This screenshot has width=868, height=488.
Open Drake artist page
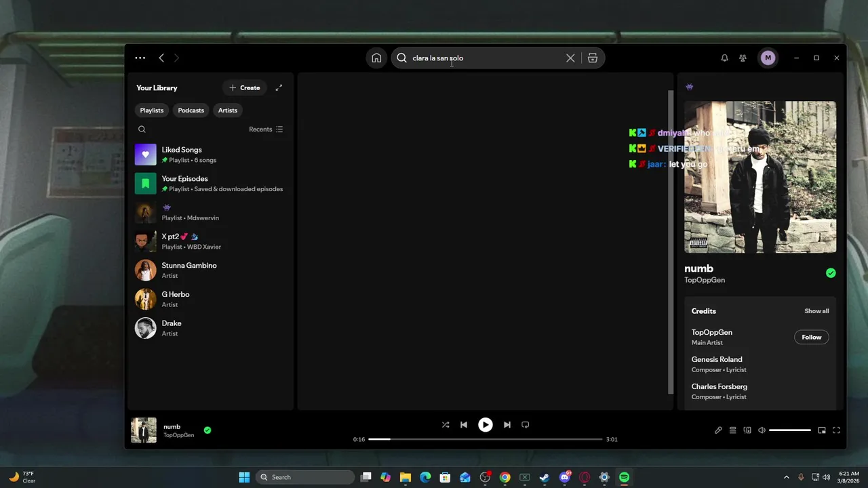(210, 328)
